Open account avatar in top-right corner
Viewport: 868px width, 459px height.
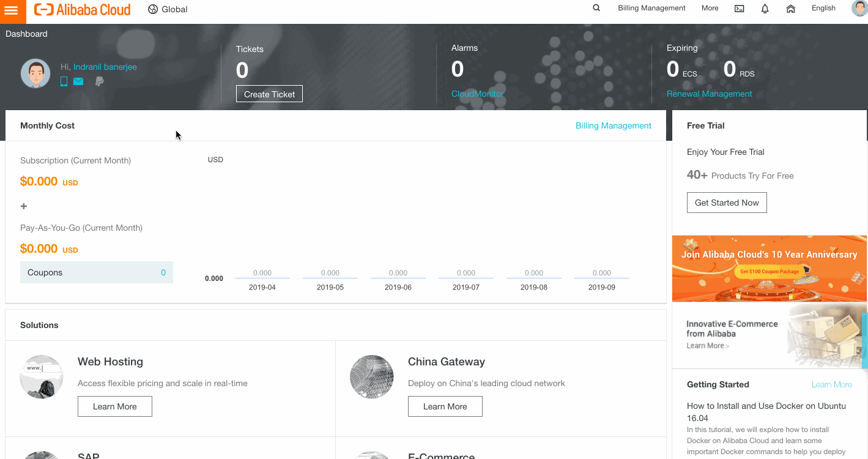click(x=859, y=8)
